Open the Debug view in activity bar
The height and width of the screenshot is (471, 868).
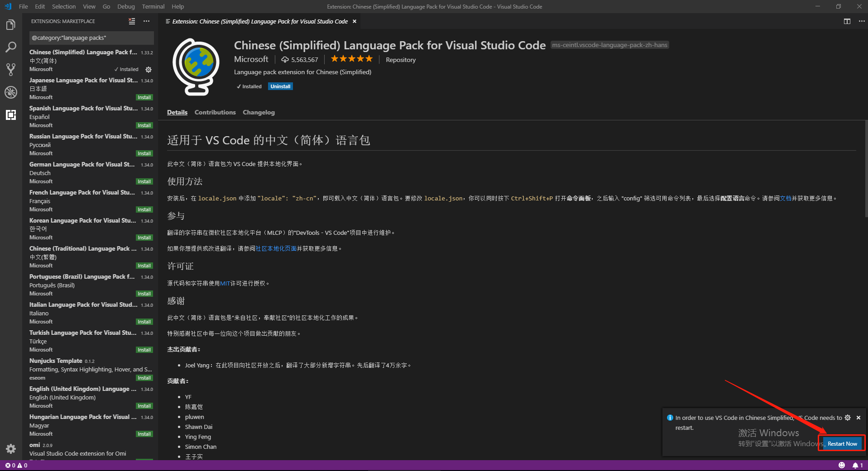[11, 92]
